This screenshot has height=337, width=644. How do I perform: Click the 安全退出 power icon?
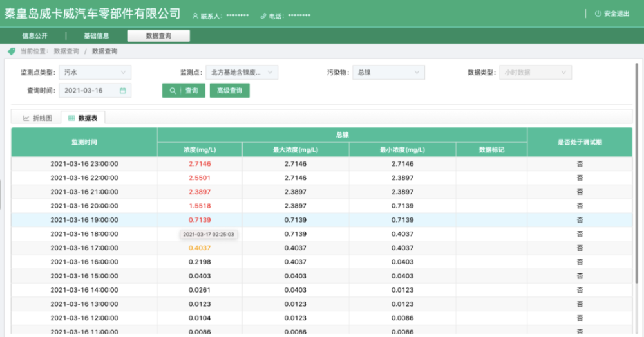coord(598,14)
